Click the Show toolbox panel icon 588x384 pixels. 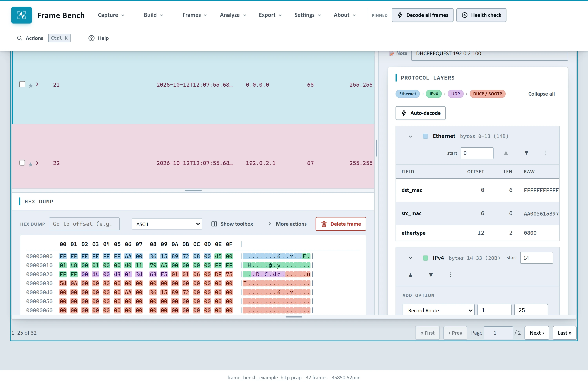[x=214, y=224]
